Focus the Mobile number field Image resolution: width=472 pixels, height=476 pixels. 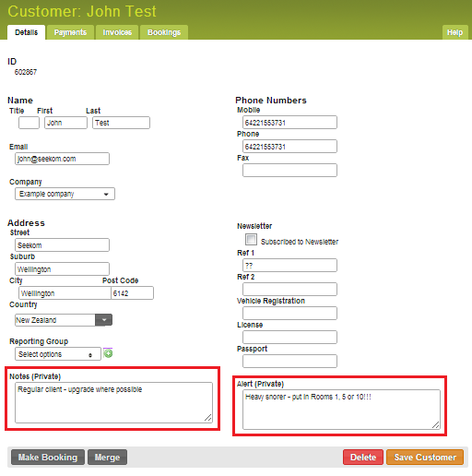(x=289, y=123)
